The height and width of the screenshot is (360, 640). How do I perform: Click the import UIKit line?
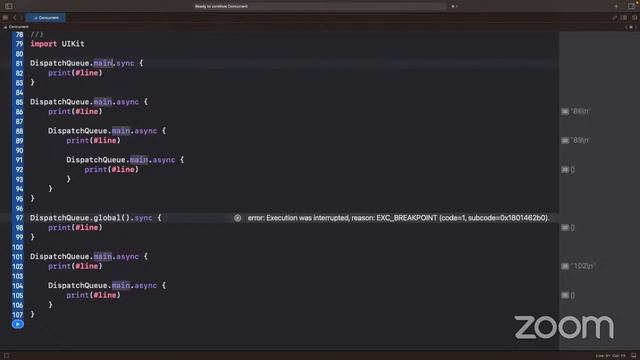click(57, 44)
